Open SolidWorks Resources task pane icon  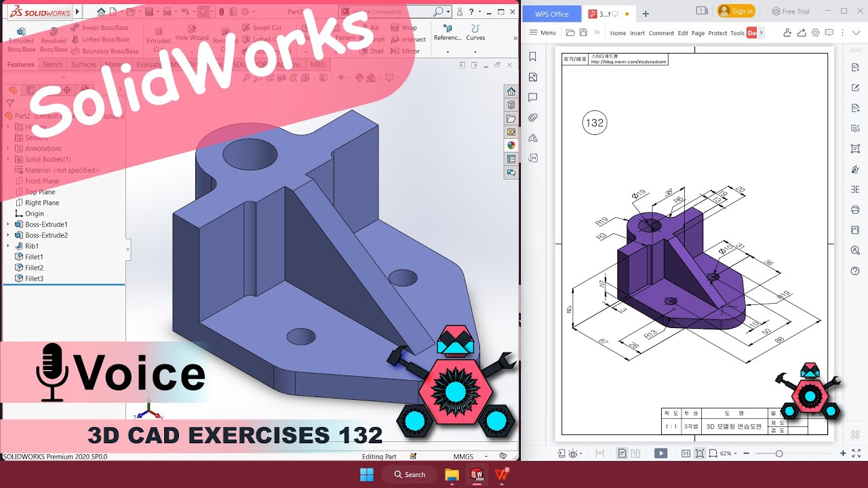point(511,91)
